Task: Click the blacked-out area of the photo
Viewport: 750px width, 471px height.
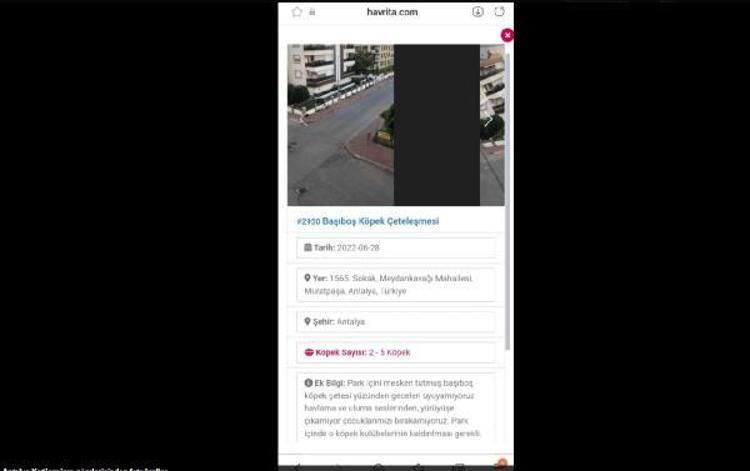Action: coord(436,125)
